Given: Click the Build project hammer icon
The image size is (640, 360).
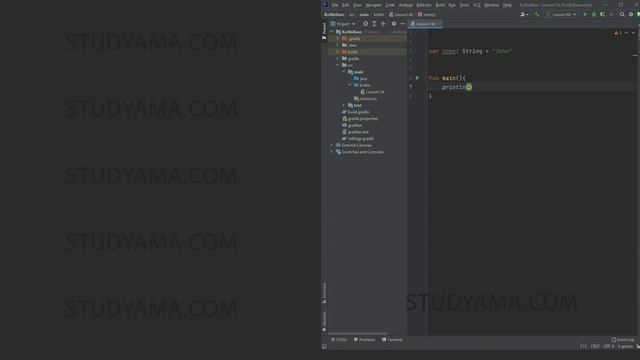Looking at the screenshot, I should coord(537,14).
